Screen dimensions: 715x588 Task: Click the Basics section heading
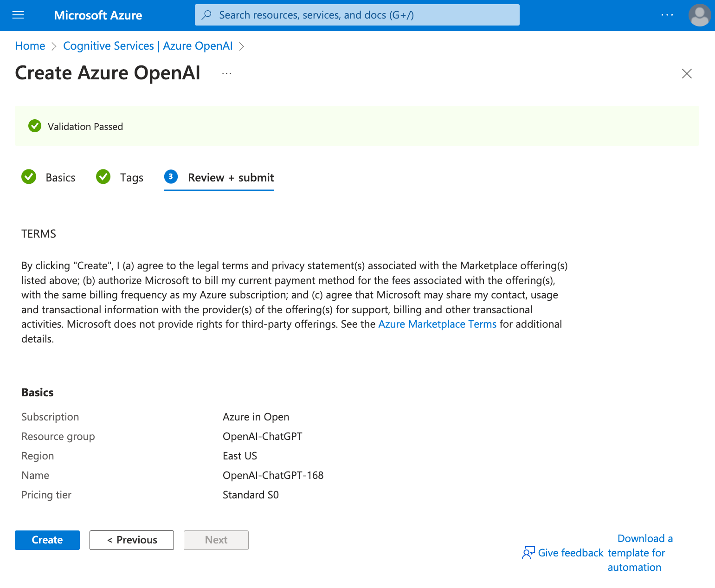tap(38, 393)
